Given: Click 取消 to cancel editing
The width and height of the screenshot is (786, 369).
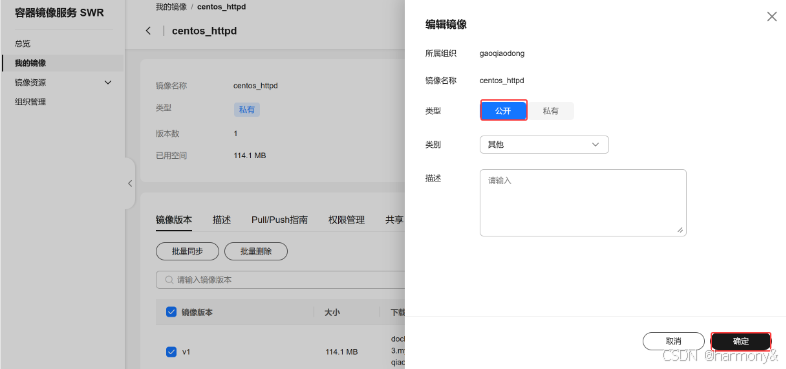Looking at the screenshot, I should click(673, 341).
